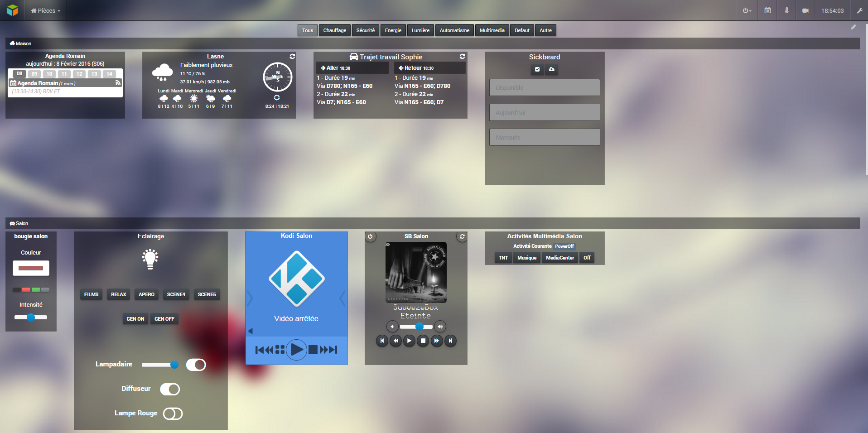Viewport: 868px width, 433px height.
Task: Select the Sécurité category filter
Action: (366, 30)
